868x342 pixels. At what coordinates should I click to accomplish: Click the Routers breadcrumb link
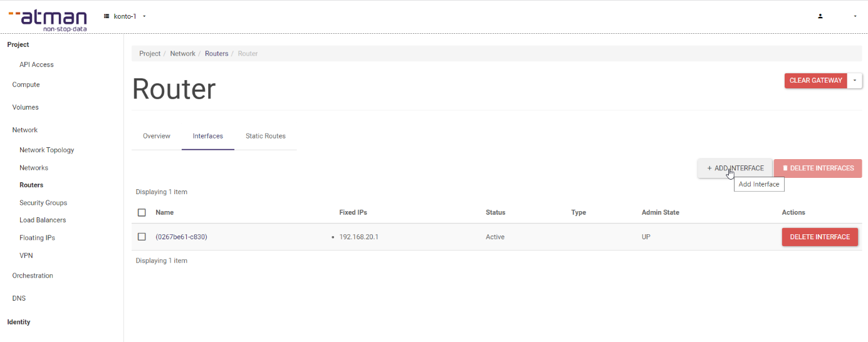tap(216, 54)
